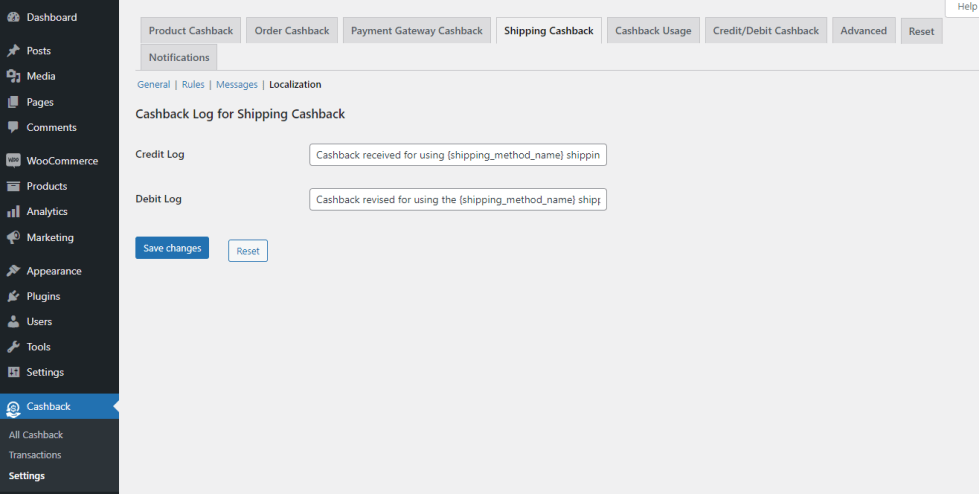979x494 pixels.
Task: Open the Notifications tab
Action: click(x=179, y=57)
